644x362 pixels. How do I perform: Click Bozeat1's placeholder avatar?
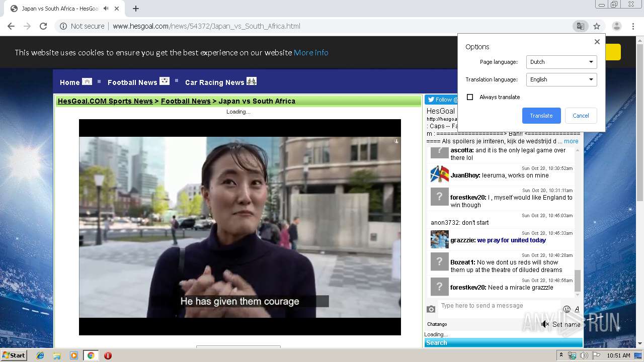click(x=439, y=261)
